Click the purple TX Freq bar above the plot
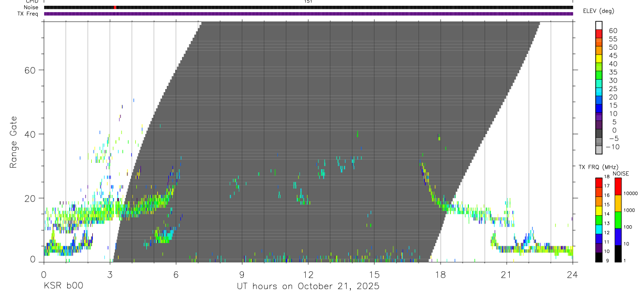The height and width of the screenshot is (297, 644). tap(308, 14)
